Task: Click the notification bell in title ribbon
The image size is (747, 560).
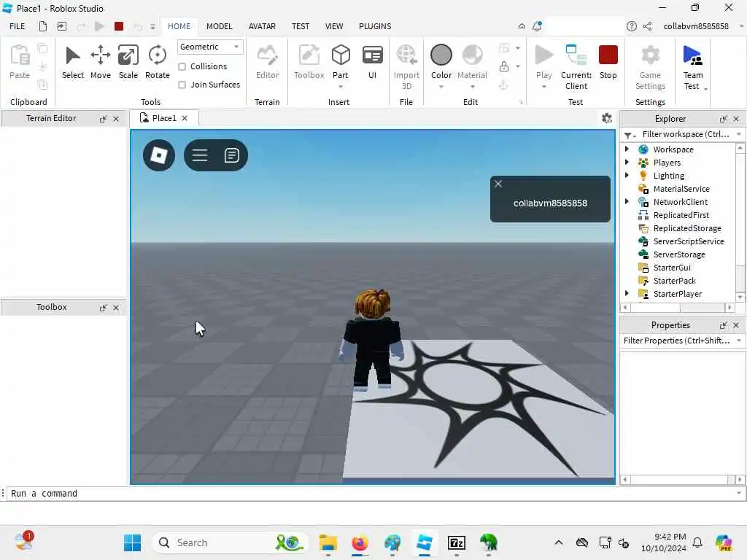Action: point(537,26)
